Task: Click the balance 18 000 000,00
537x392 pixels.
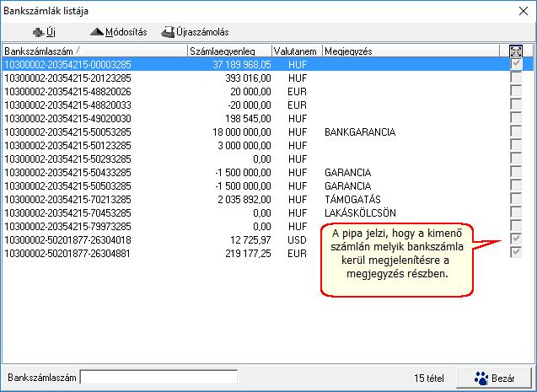Action: point(241,132)
